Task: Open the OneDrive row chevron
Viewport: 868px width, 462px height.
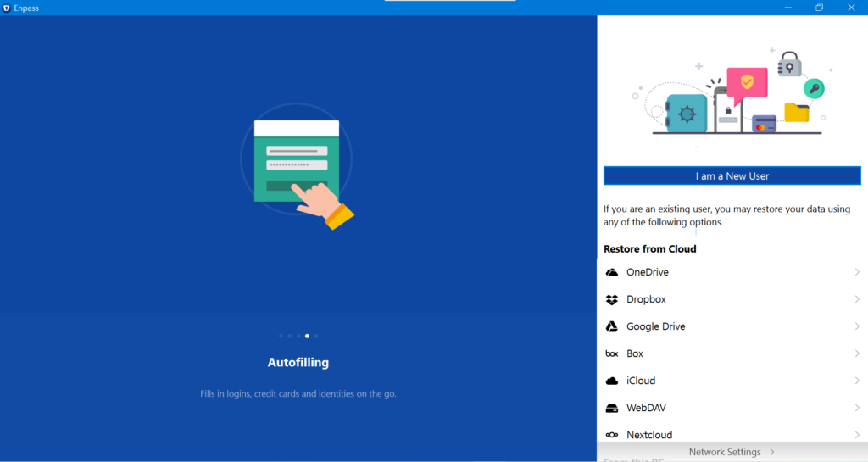Action: pos(857,272)
